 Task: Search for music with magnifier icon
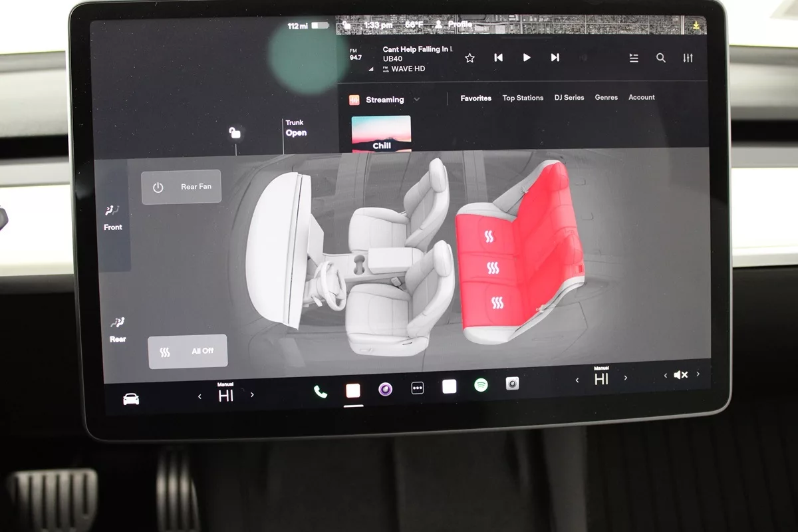click(661, 58)
